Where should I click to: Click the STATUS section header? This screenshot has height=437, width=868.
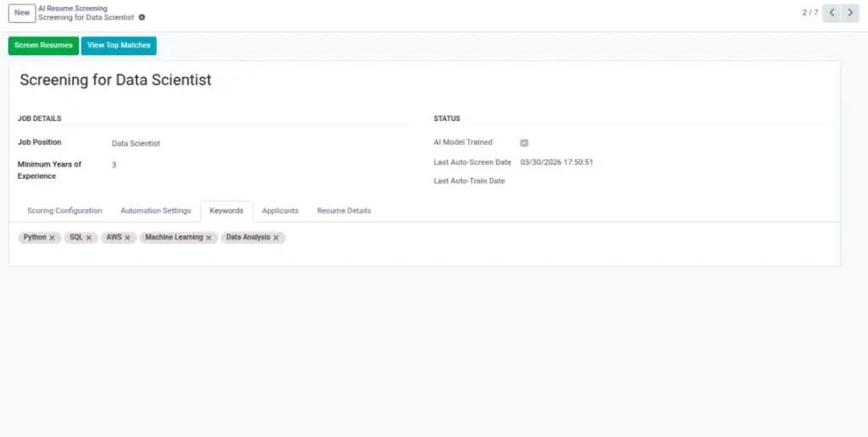click(x=447, y=119)
